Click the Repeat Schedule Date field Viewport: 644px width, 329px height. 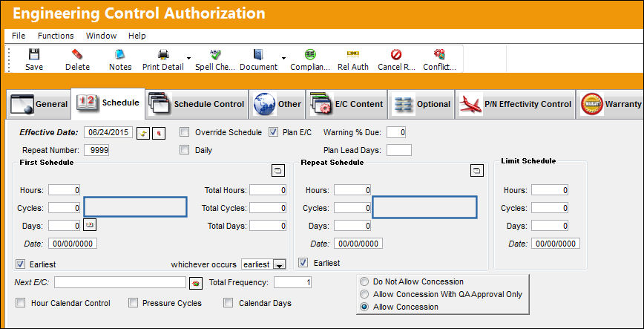pos(358,244)
